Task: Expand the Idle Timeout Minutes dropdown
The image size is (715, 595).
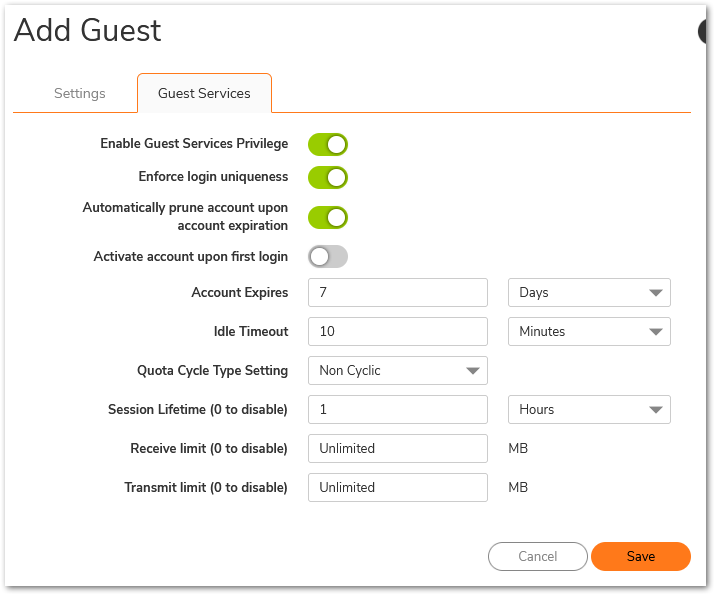Action: [589, 331]
